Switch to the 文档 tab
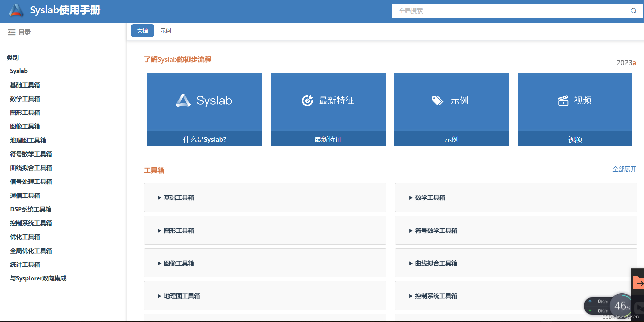This screenshot has height=322, width=644. (142, 31)
